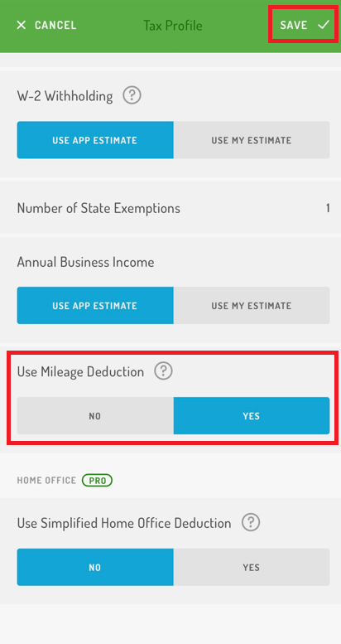341x644 pixels.
Task: Select Use App Estimate for W-2 Withholding
Action: coord(95,140)
